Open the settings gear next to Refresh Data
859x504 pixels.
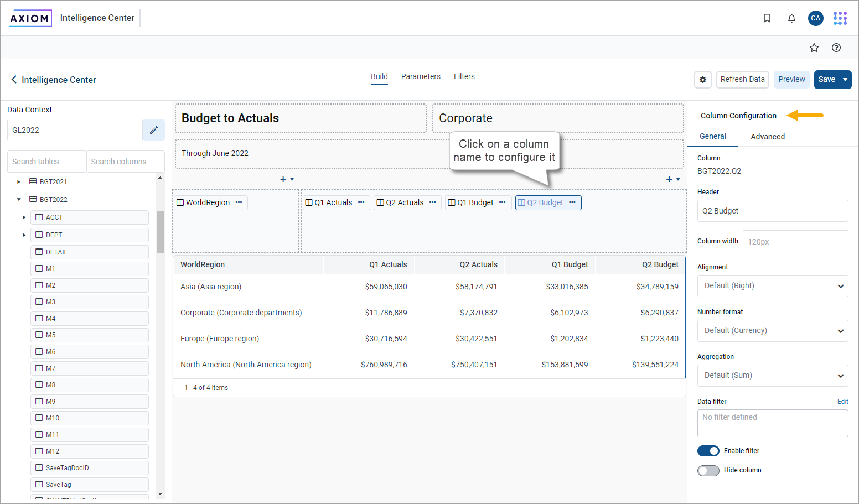click(703, 80)
